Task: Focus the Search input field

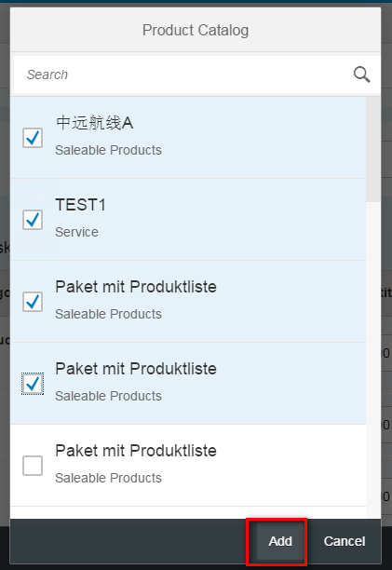Action: tap(182, 75)
